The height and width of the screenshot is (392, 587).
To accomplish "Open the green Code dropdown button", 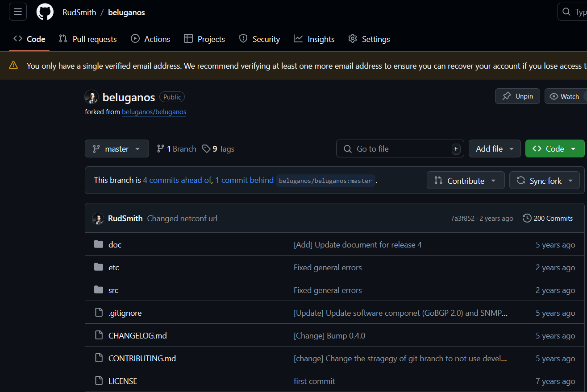I will coord(555,149).
